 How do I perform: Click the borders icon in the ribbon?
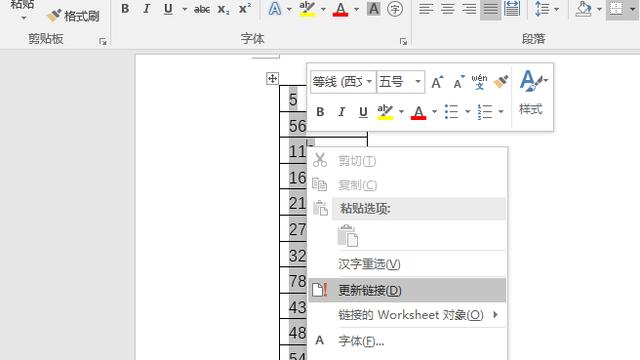(x=616, y=9)
